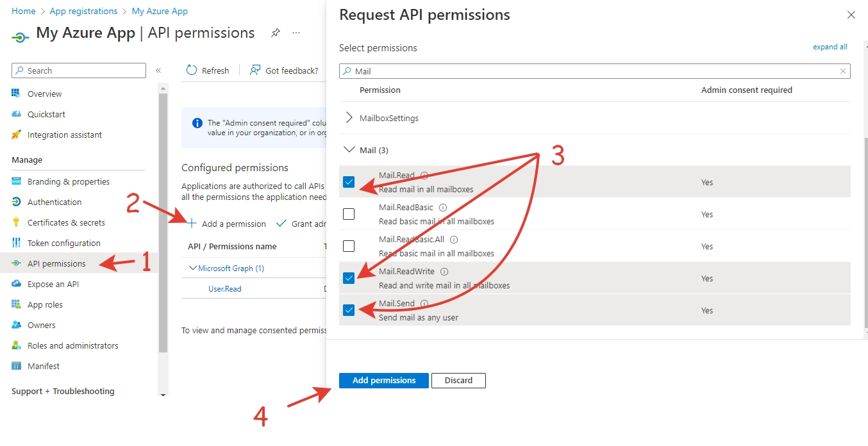Open Manifest in the sidebar menu
Screen dimensions: 868x446
coord(44,366)
